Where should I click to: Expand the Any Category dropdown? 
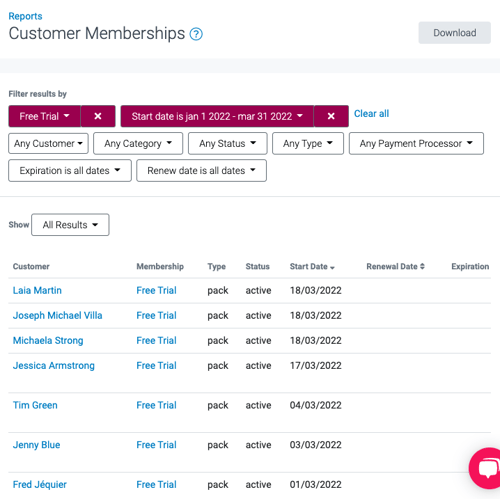tap(138, 143)
